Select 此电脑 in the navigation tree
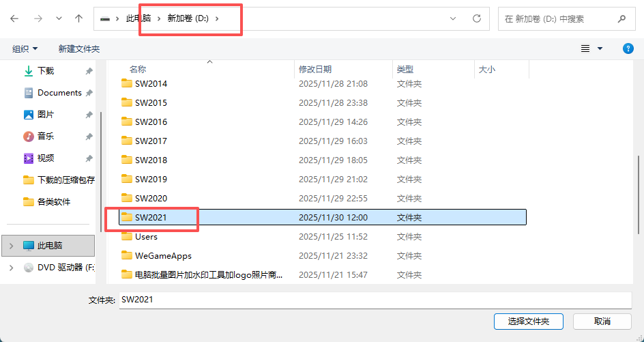 [48, 246]
